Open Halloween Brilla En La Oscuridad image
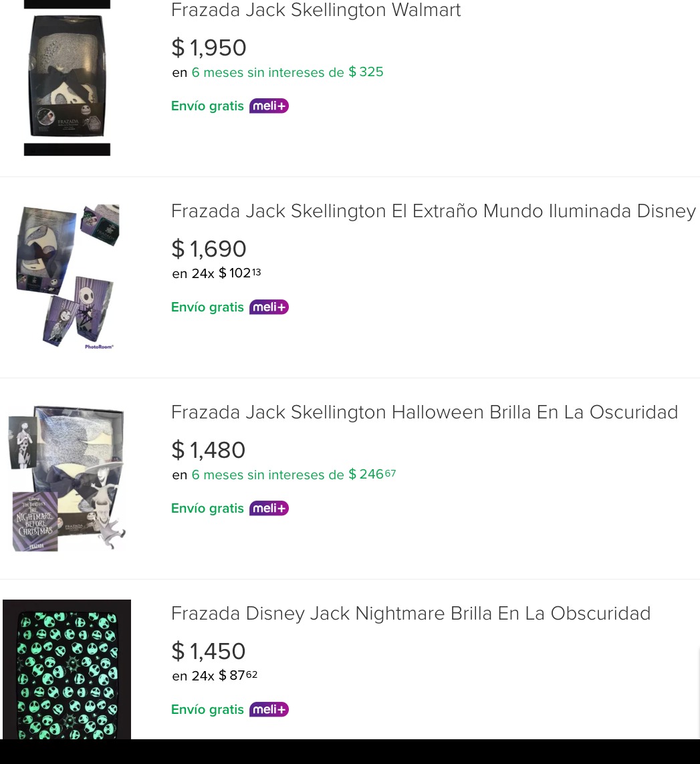 [67, 478]
